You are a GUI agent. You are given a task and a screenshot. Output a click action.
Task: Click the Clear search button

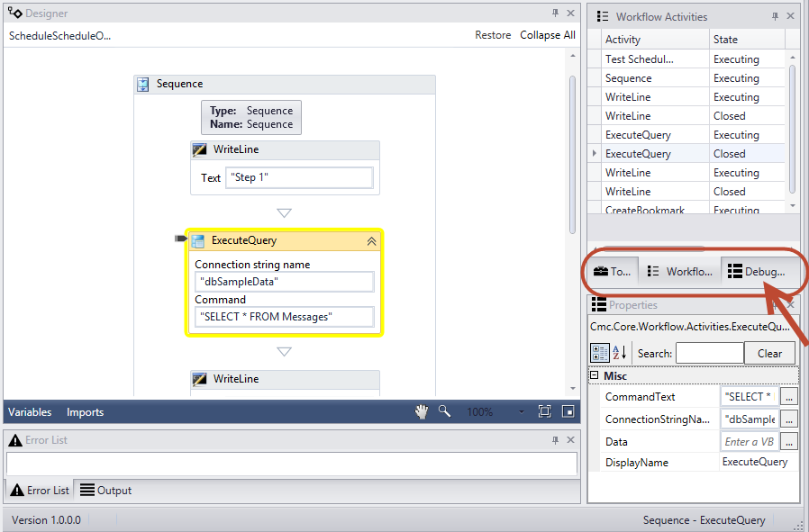769,353
